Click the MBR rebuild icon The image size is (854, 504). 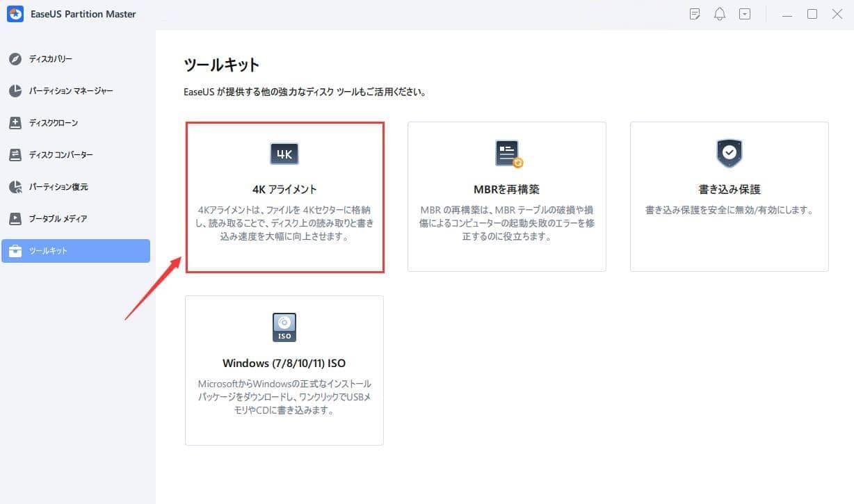coord(508,154)
